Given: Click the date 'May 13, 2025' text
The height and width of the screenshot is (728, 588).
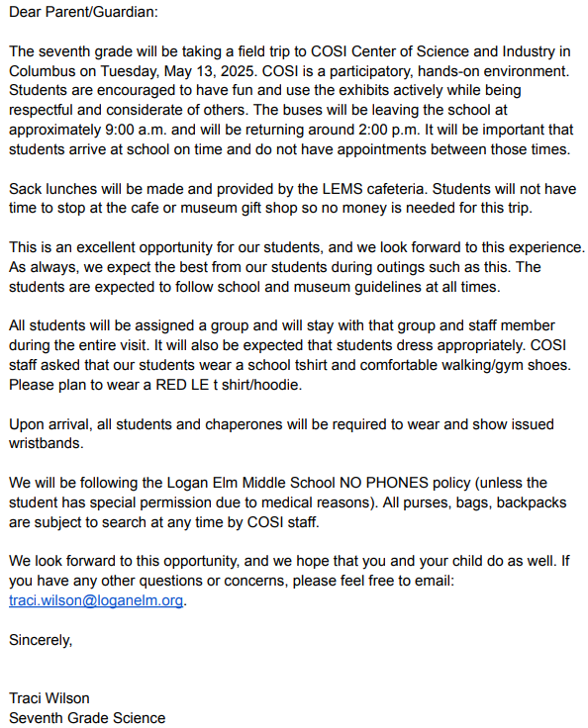Looking at the screenshot, I should pos(211,71).
